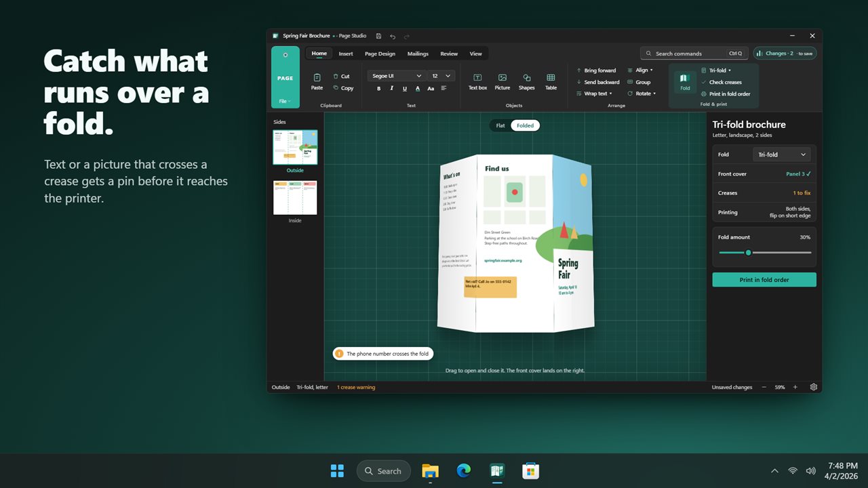Apply italic formatting
Image resolution: width=868 pixels, height=488 pixels.
pyautogui.click(x=391, y=89)
